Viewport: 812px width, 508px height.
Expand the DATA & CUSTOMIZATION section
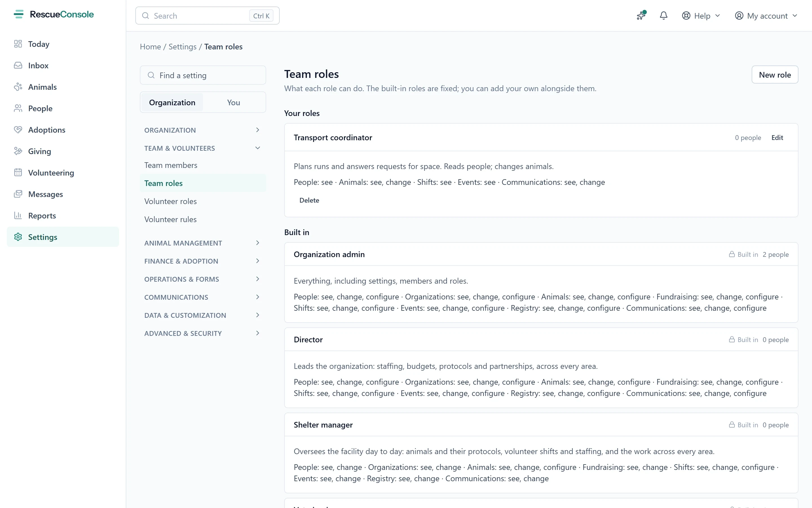tap(203, 316)
